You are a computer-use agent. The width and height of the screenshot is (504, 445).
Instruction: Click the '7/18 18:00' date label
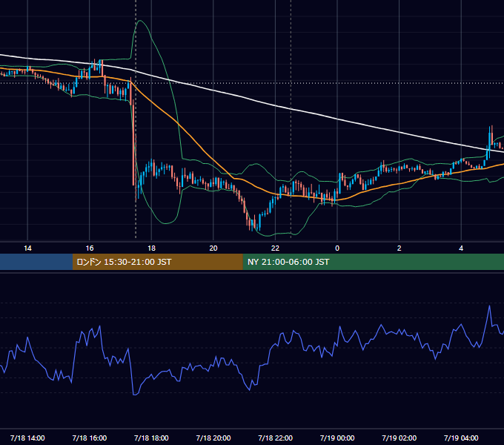point(151,438)
